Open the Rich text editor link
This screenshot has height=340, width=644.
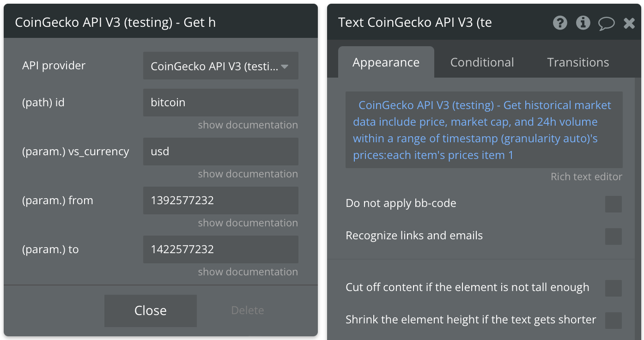[586, 177]
